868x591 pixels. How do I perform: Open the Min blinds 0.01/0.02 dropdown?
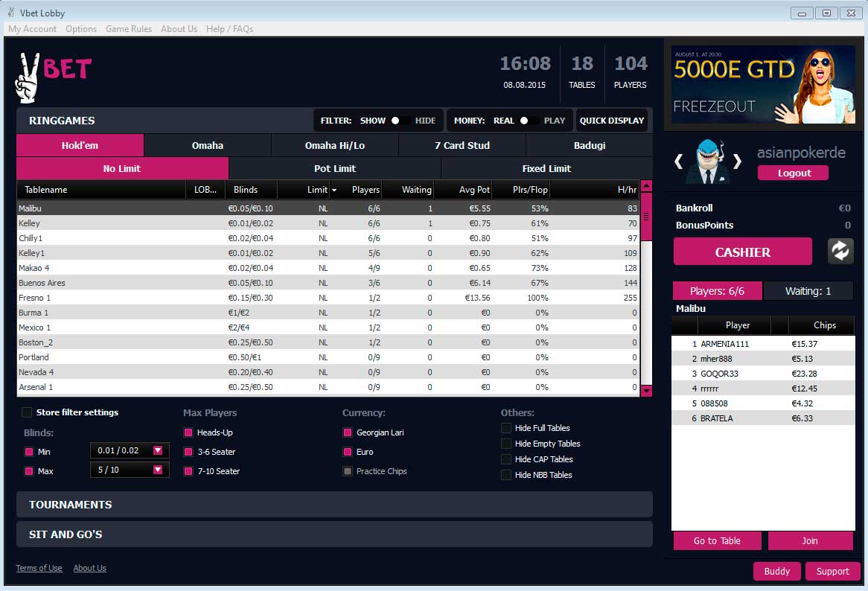click(130, 450)
